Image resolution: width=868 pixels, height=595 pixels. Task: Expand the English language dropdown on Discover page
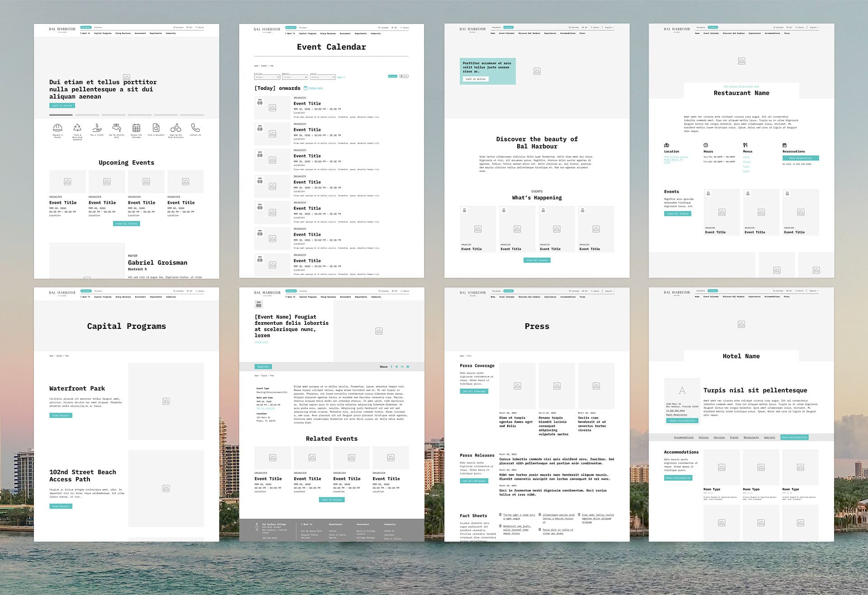click(x=611, y=28)
